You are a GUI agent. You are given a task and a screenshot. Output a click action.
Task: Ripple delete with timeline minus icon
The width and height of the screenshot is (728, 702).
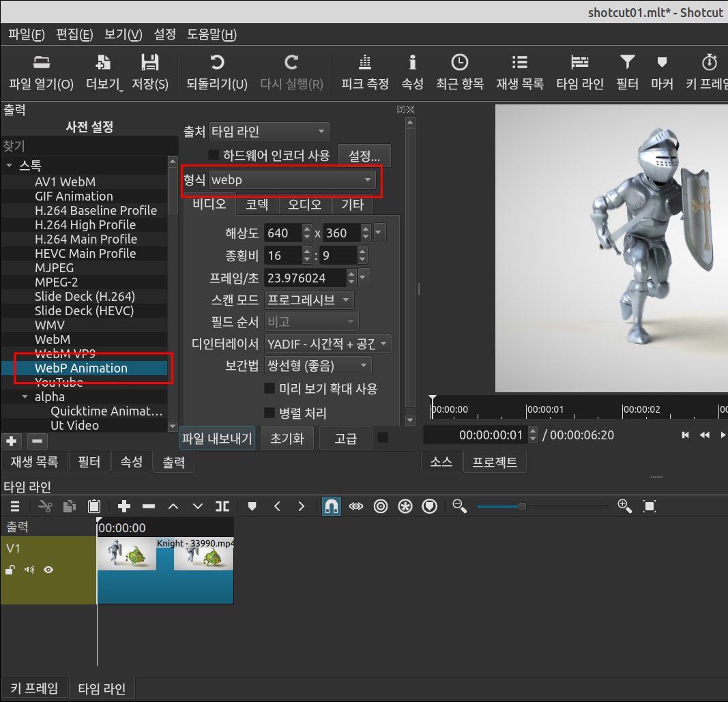pyautogui.click(x=149, y=506)
